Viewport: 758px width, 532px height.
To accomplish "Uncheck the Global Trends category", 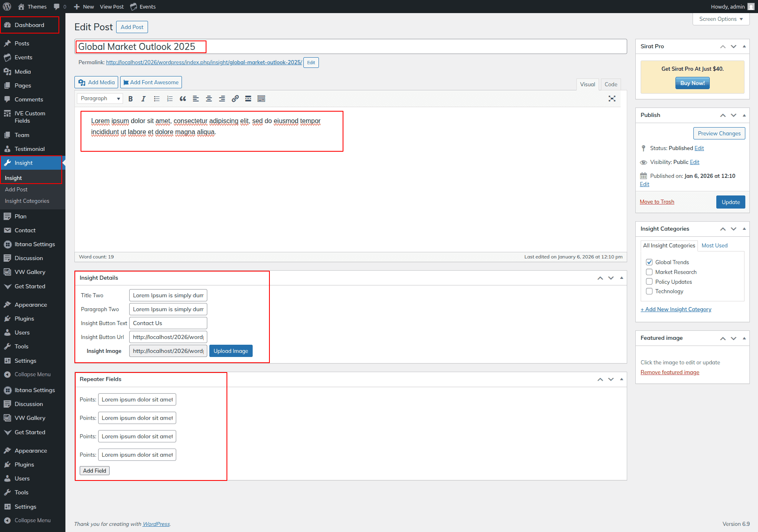I will click(x=649, y=262).
